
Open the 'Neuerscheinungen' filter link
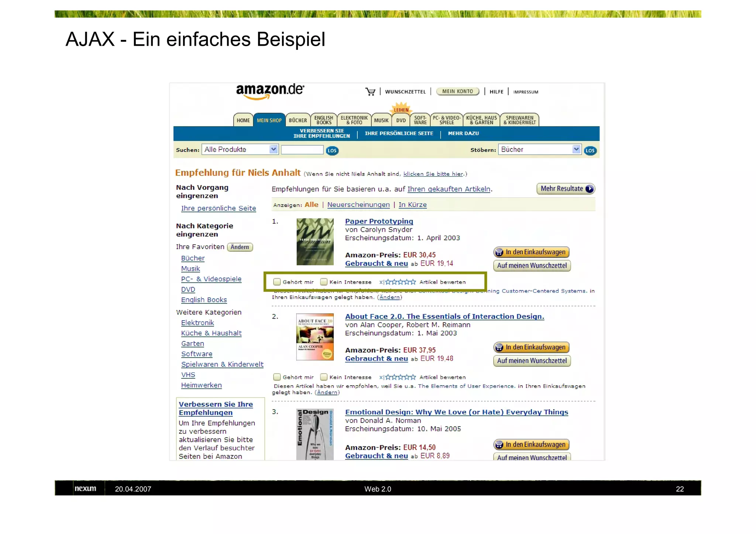click(x=358, y=205)
